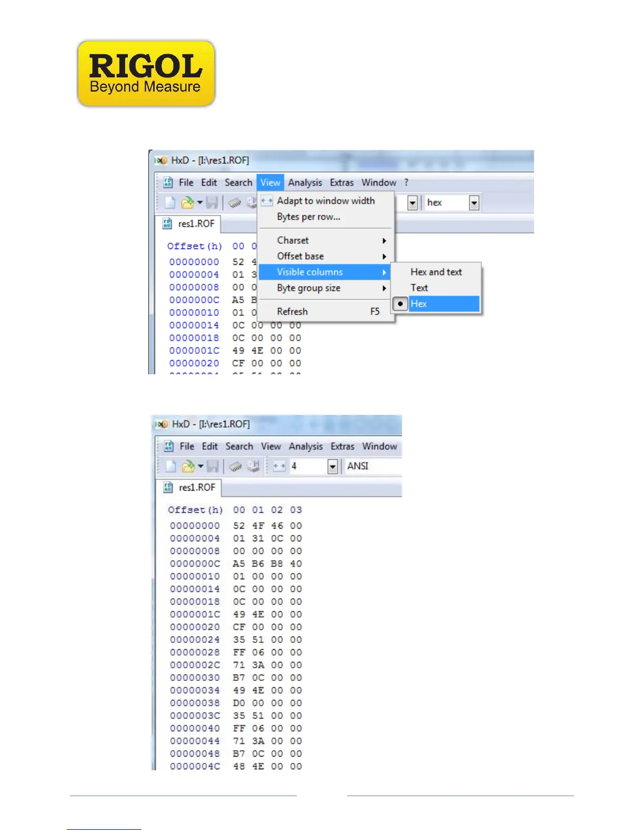Click Open RAM chip icon in lower HxD toolbar
The width and height of the screenshot is (644, 834).
235,466
